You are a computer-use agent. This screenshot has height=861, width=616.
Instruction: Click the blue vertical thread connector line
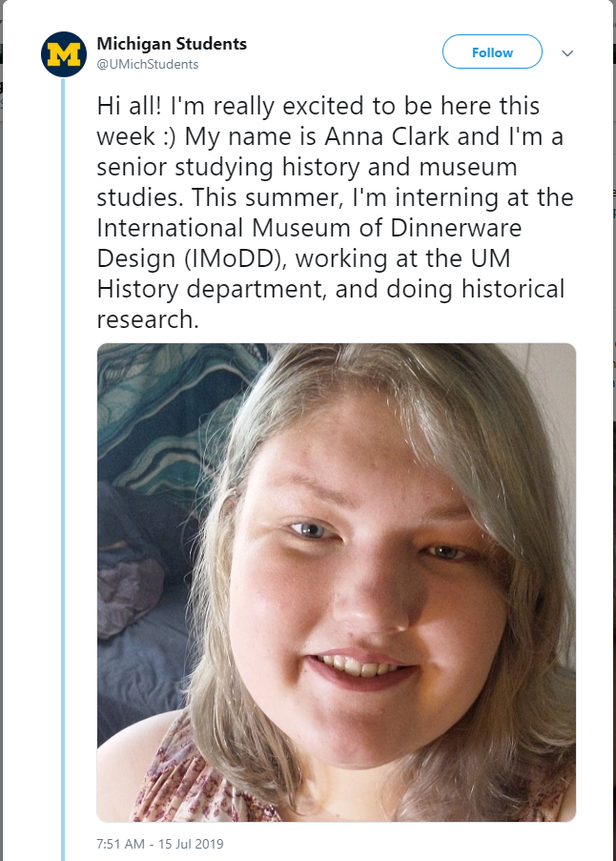[63, 469]
